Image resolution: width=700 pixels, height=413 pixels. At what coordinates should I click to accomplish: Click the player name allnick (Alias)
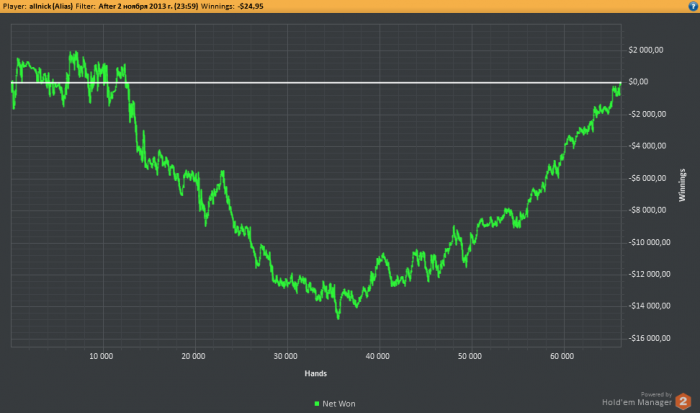click(51, 6)
